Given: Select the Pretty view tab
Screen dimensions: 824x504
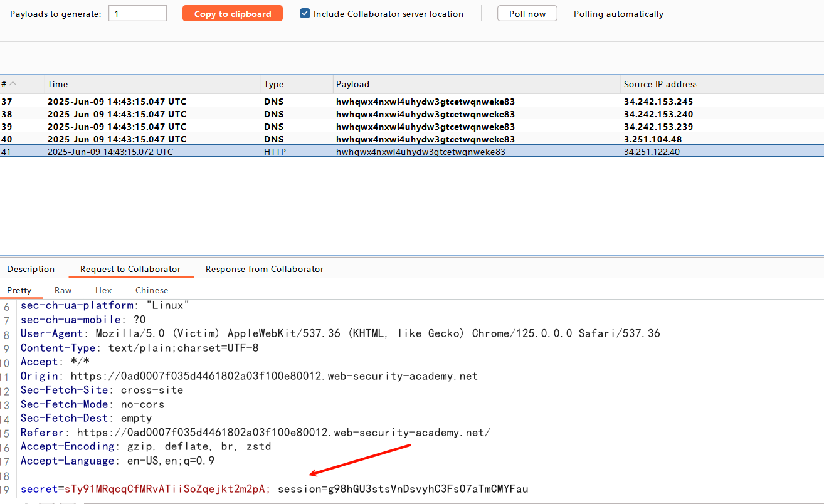Looking at the screenshot, I should click(x=19, y=290).
